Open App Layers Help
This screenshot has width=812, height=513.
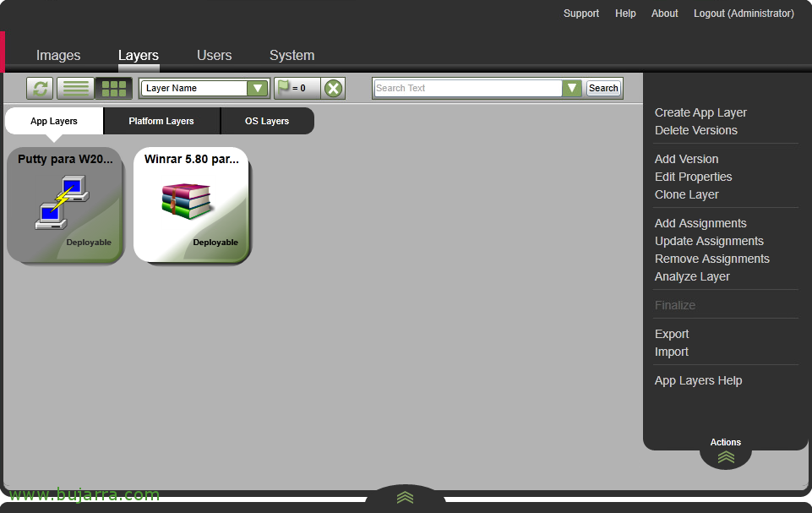tap(699, 380)
